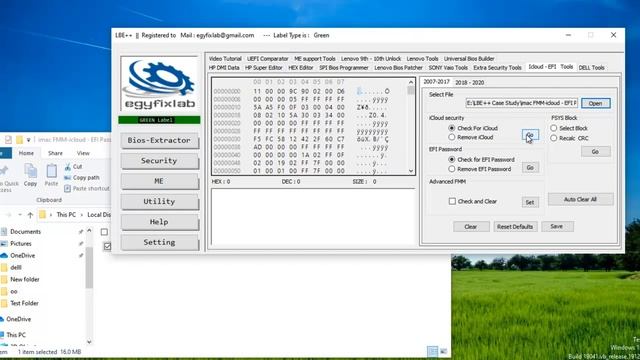Click Go button for EFI Password
640x360 pixels.
point(530,167)
